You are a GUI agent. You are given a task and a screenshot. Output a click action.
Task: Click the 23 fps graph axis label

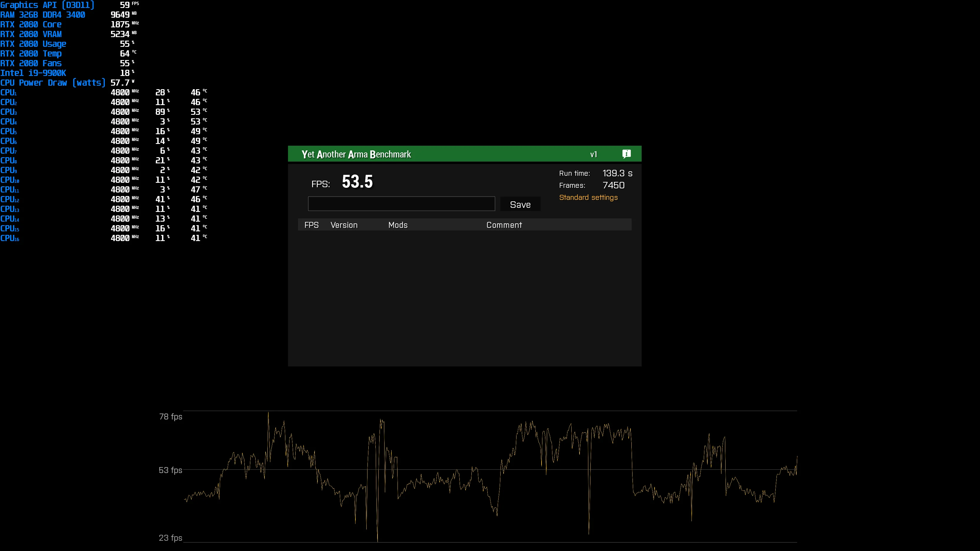coord(170,538)
